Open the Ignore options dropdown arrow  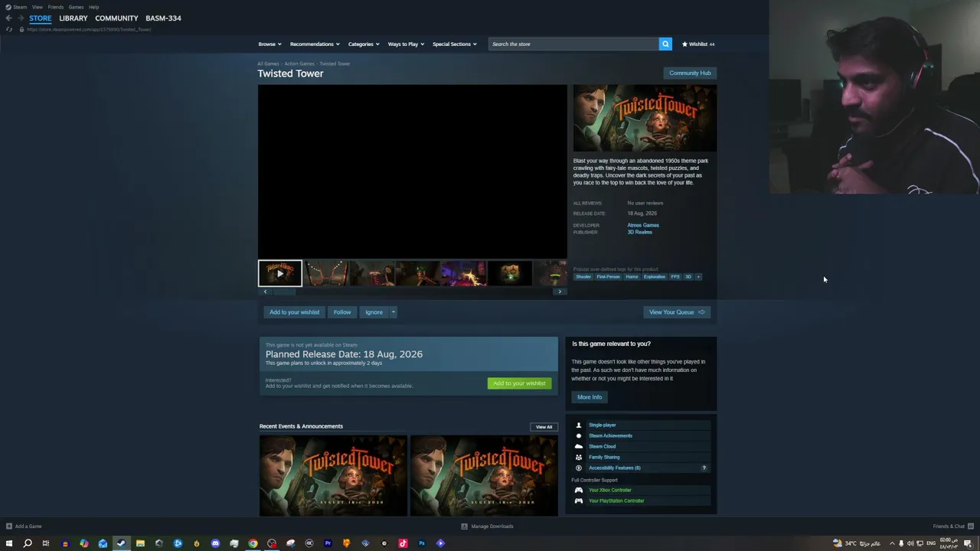click(x=394, y=312)
